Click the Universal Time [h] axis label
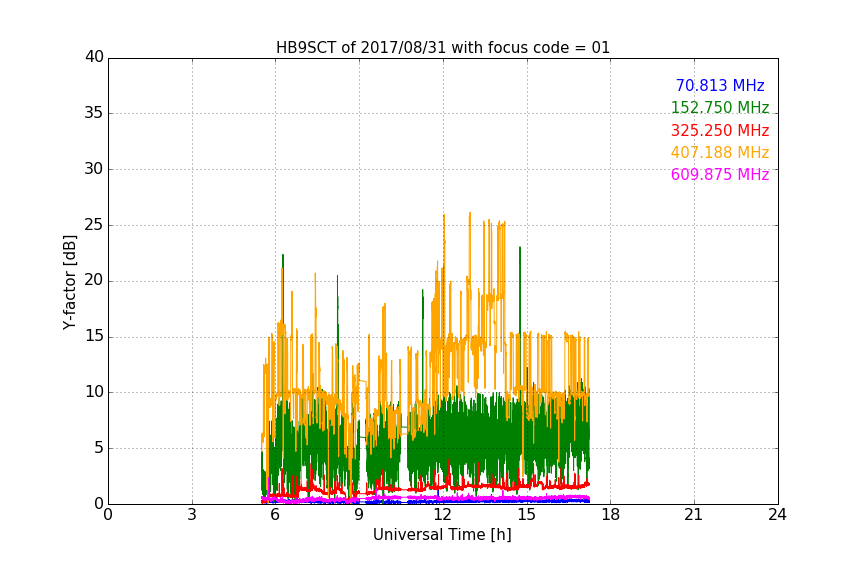The width and height of the screenshot is (864, 576). coord(442,535)
